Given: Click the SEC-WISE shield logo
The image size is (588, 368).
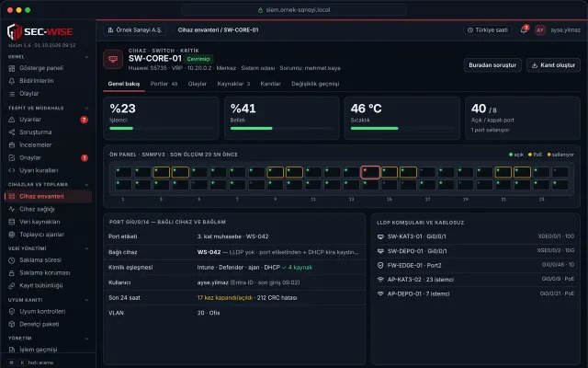Looking at the screenshot, I should [15, 32].
